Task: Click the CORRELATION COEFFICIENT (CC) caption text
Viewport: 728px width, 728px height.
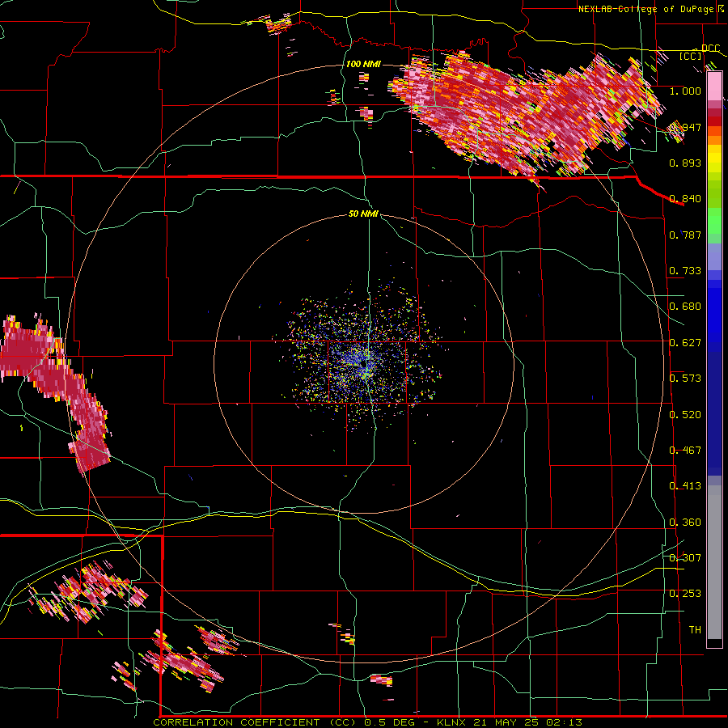Action: (255, 722)
